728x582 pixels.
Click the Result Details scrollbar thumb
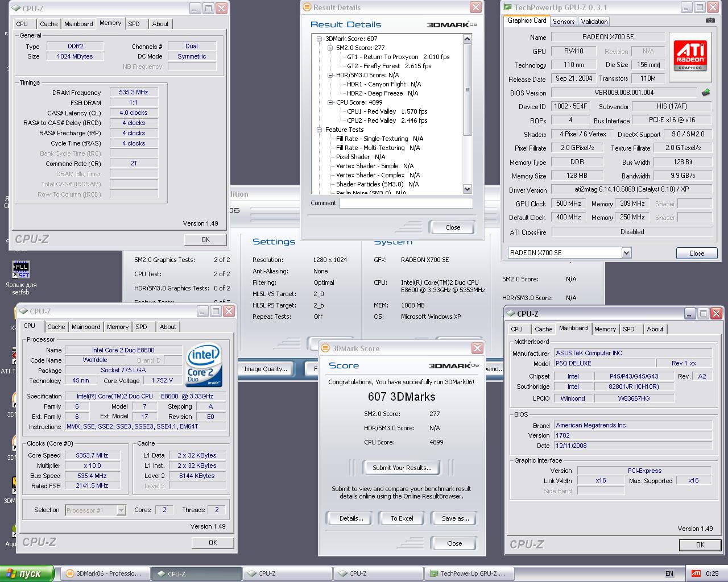[468, 90]
